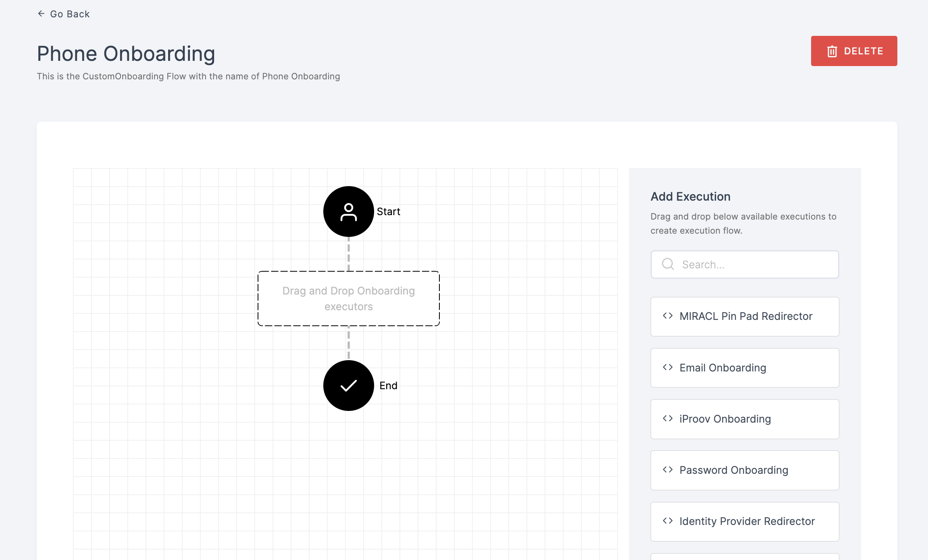Click the magnifier icon in search box
Viewport: 928px width, 560px height.
(668, 264)
